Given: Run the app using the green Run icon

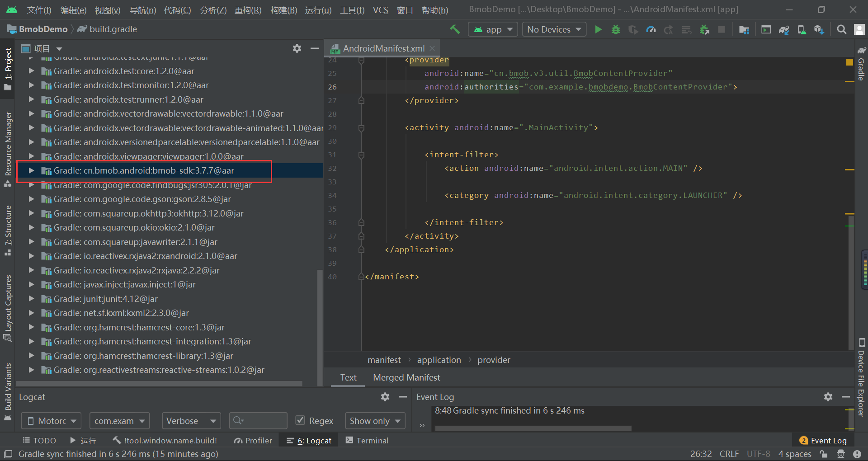Looking at the screenshot, I should coord(598,29).
